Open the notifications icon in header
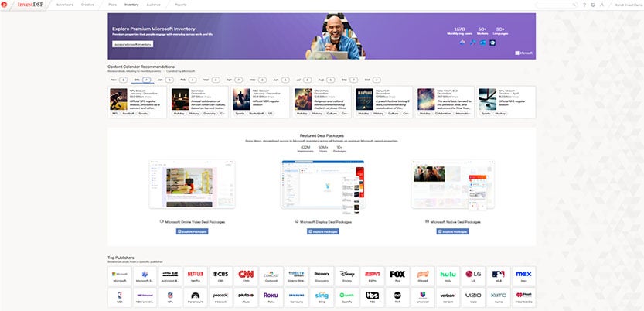The image size is (644, 311). [593, 5]
